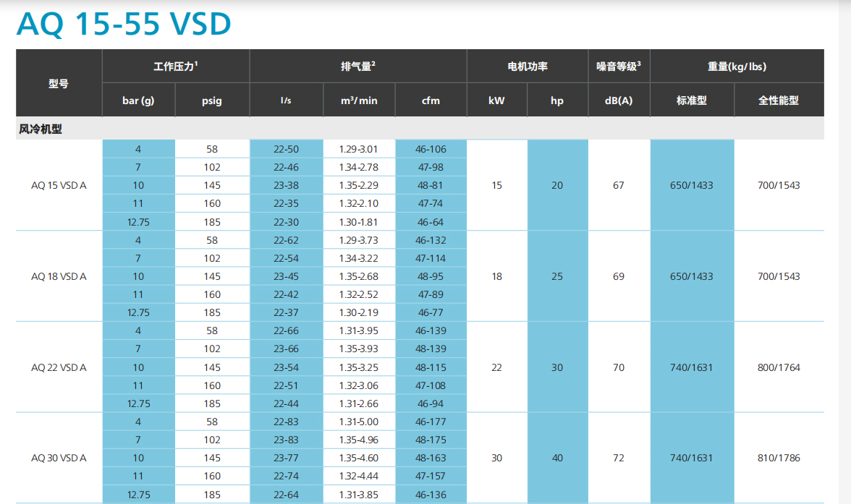Click weight "810/1786" in 全性能型 column
Screen dimensions: 851x504
click(x=779, y=458)
